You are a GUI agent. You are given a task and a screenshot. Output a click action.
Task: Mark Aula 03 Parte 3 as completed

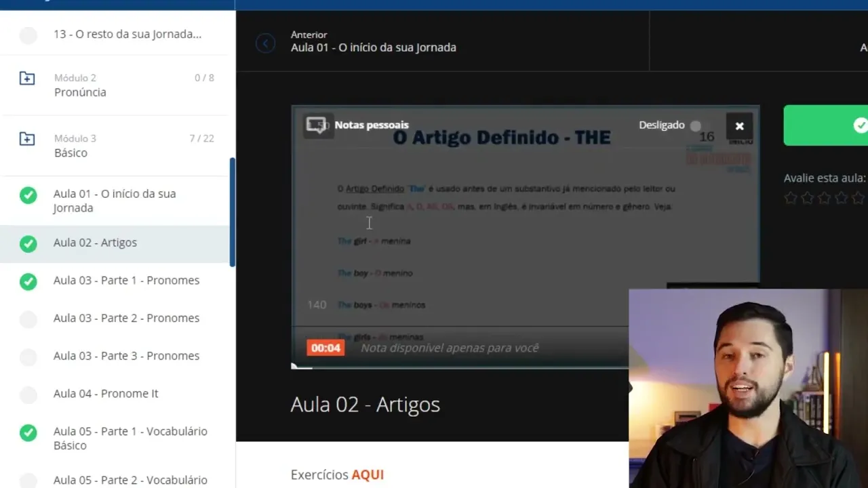28,357
